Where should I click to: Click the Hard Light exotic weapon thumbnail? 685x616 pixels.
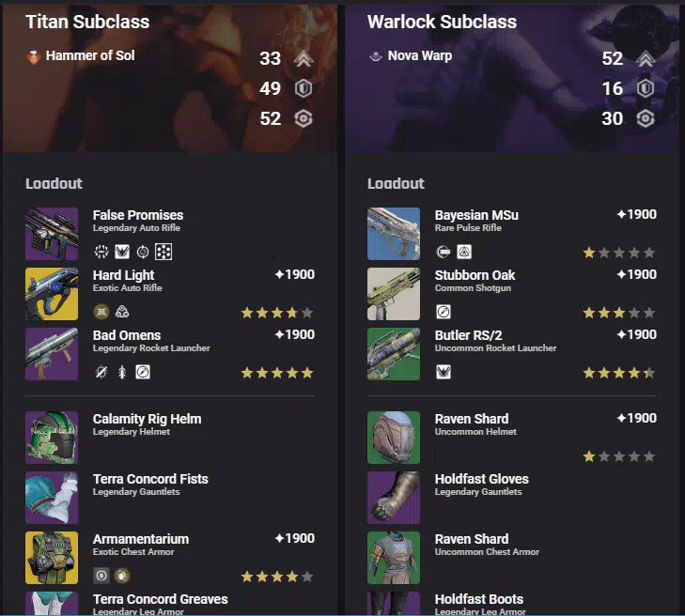click(52, 294)
